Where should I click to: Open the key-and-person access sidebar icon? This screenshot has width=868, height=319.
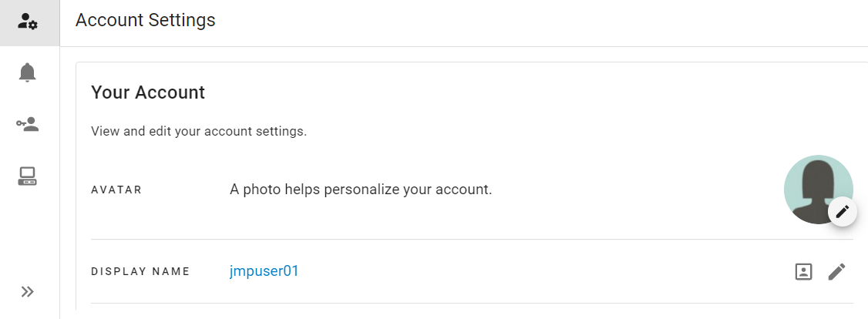tap(28, 124)
